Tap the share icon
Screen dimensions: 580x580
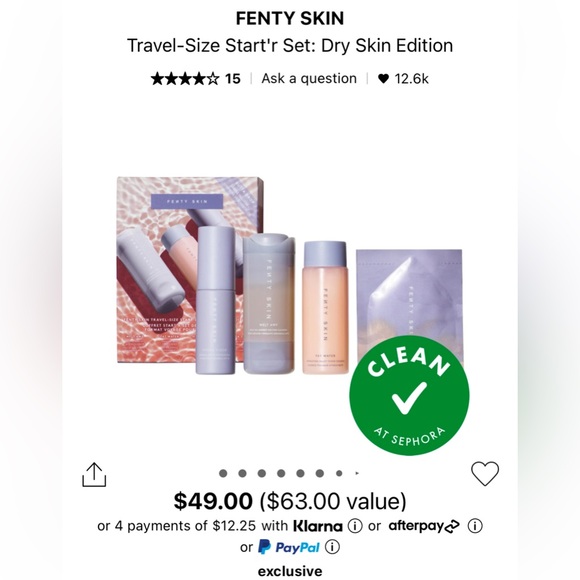click(94, 475)
